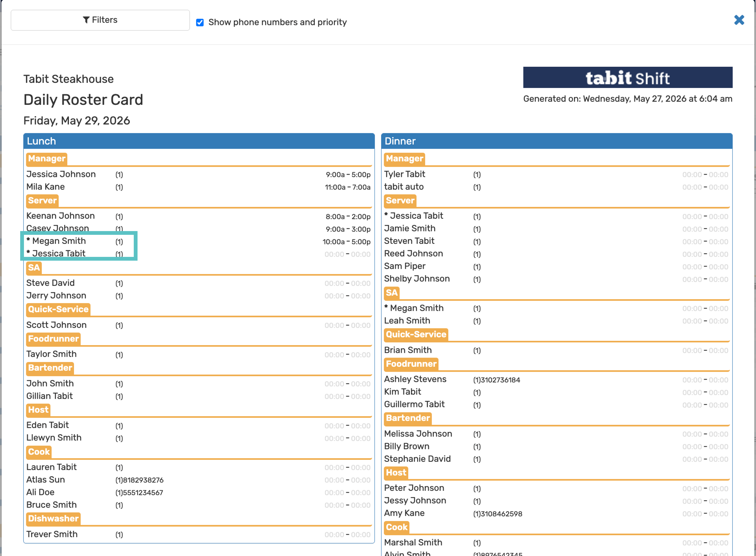Click the Lunch Quick-Service role tag
This screenshot has width=756, height=556.
[x=58, y=309]
